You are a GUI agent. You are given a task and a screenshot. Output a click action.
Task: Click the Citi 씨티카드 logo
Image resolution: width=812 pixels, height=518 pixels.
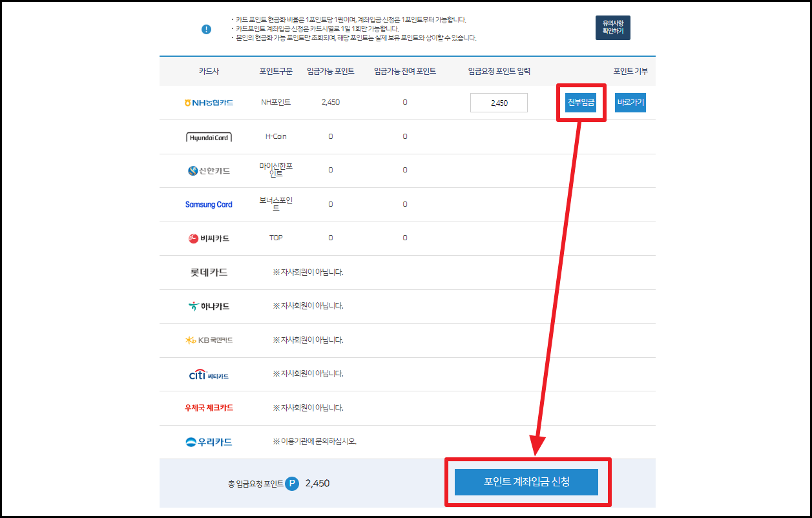pos(209,375)
